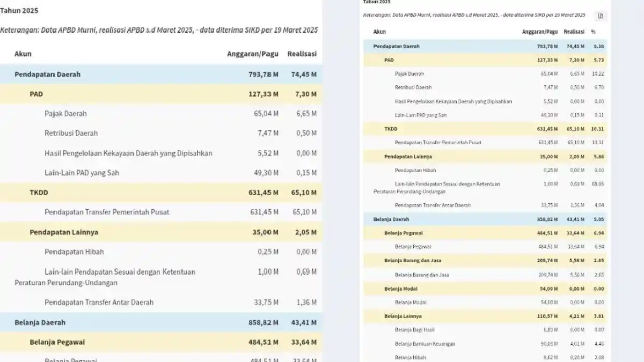Click the 74,45 M value in the enlarged table
Screen dimensions: 644x362
click(x=304, y=74)
